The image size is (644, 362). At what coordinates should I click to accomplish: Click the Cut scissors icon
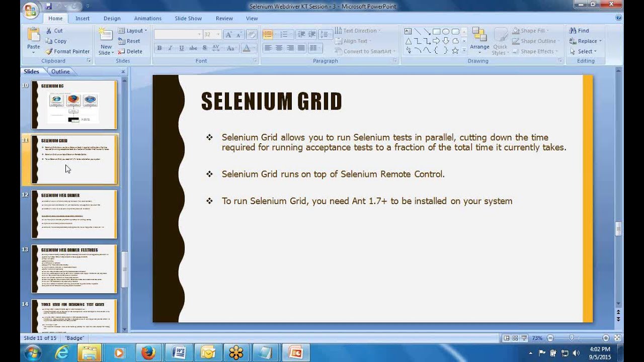49,31
